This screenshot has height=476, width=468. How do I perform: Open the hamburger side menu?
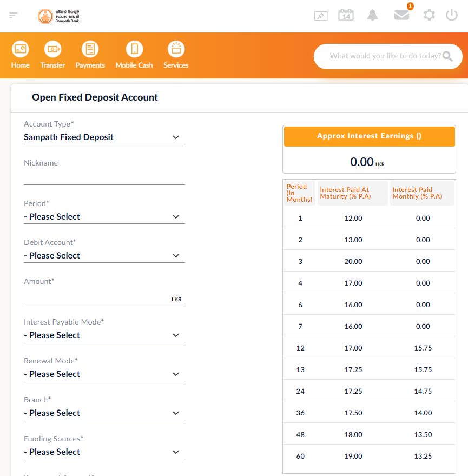tap(14, 15)
